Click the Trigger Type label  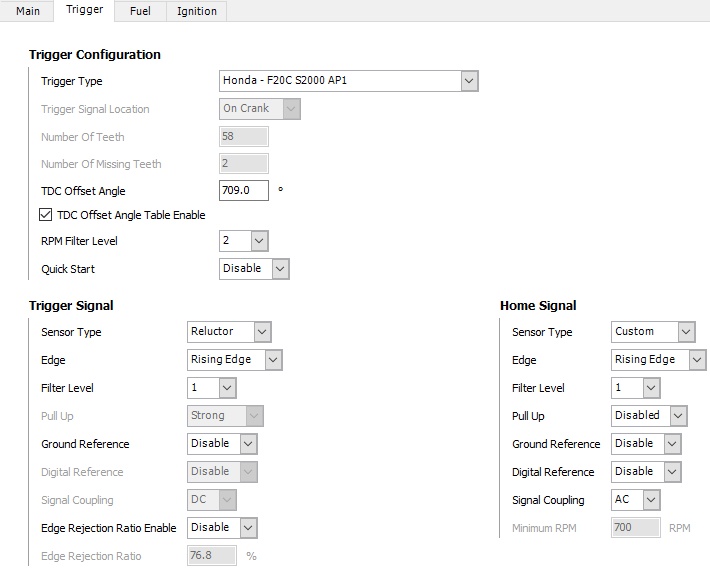tap(72, 81)
